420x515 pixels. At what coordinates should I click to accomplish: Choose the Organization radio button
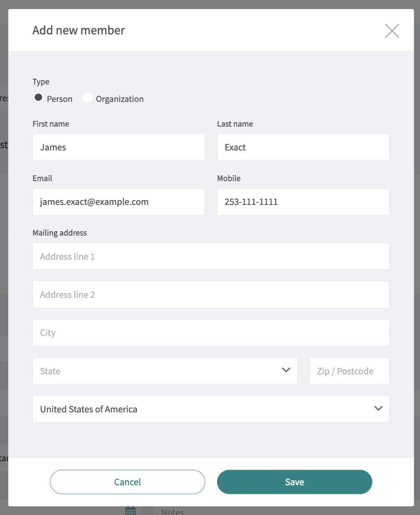(87, 98)
